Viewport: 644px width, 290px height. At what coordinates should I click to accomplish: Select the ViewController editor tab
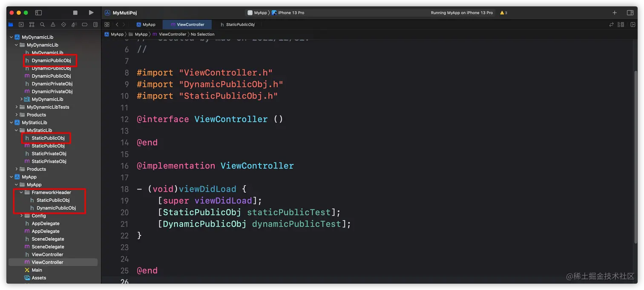[187, 25]
